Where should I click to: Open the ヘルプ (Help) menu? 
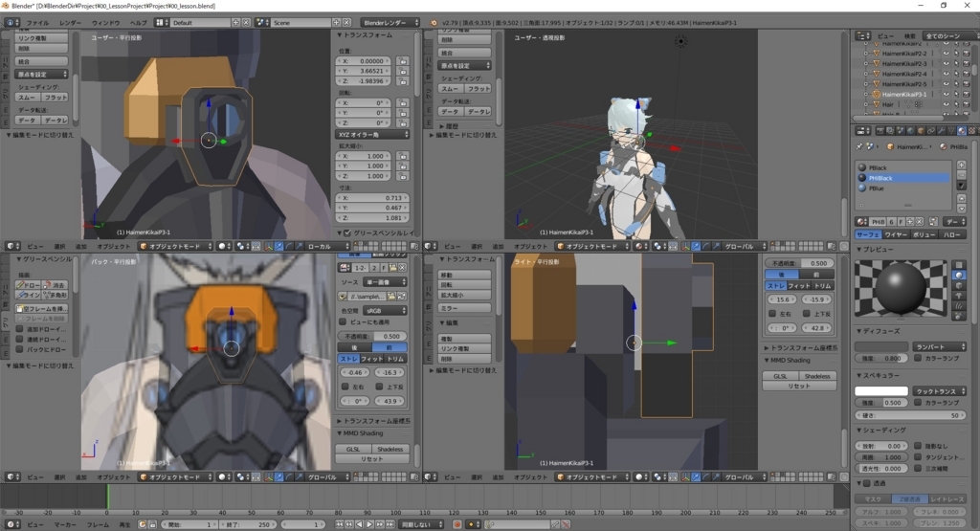click(138, 23)
